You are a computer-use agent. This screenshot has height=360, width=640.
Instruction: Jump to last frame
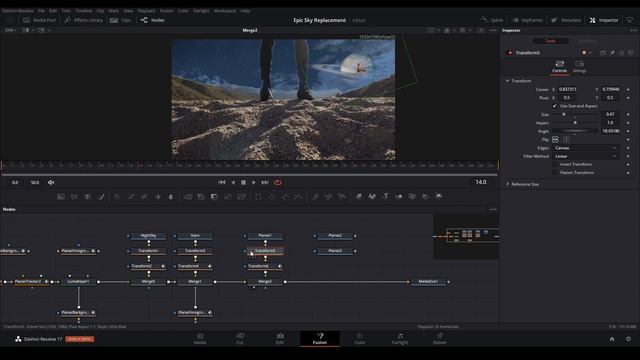click(x=265, y=182)
